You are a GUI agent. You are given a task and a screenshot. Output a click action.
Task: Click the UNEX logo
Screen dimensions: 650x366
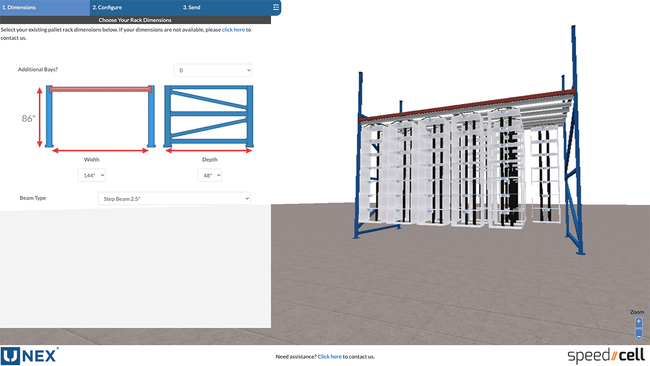pyautogui.click(x=29, y=356)
